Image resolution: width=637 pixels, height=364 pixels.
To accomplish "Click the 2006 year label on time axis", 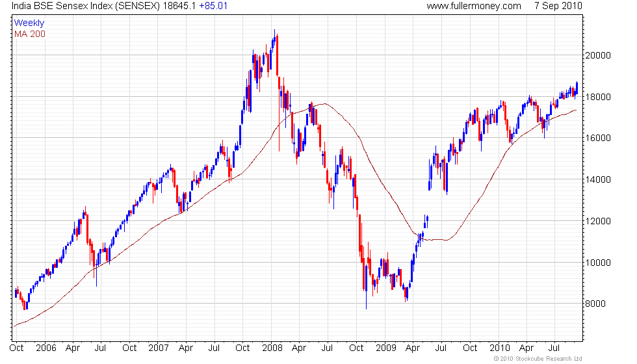I will (46, 348).
